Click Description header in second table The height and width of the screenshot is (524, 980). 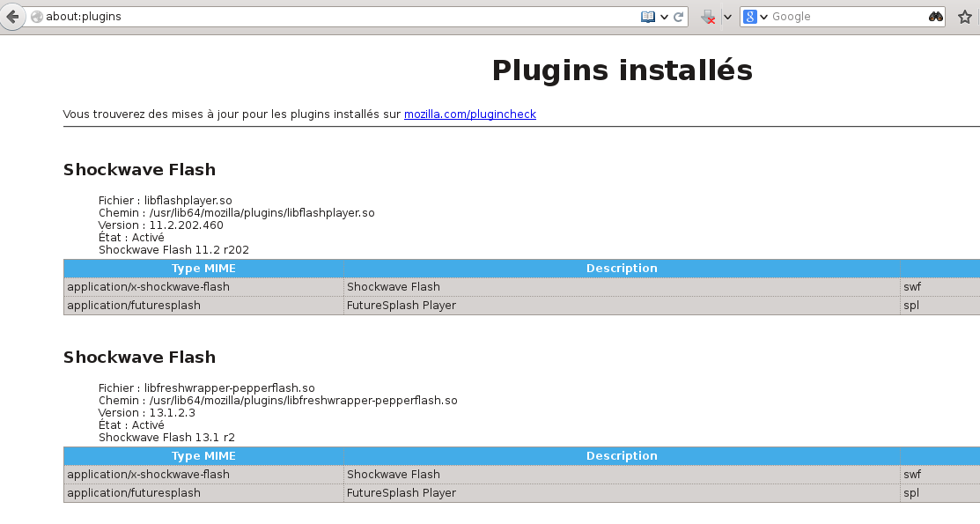[x=622, y=456]
